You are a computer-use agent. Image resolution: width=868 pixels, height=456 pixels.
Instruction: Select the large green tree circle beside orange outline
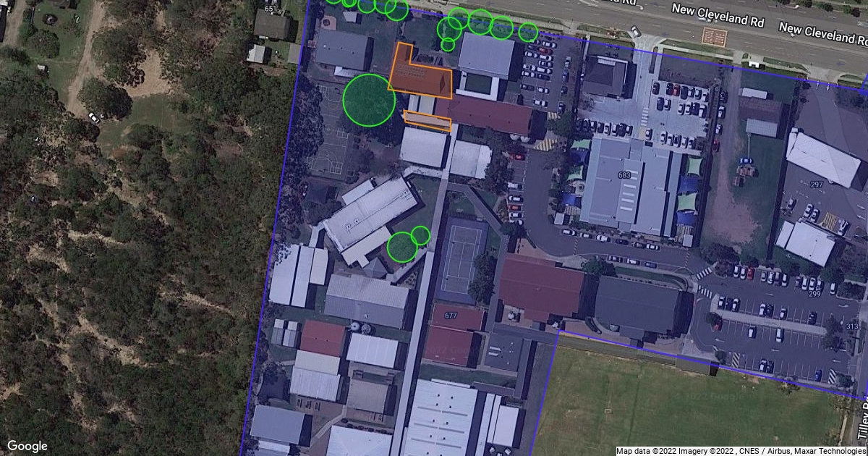[369, 100]
